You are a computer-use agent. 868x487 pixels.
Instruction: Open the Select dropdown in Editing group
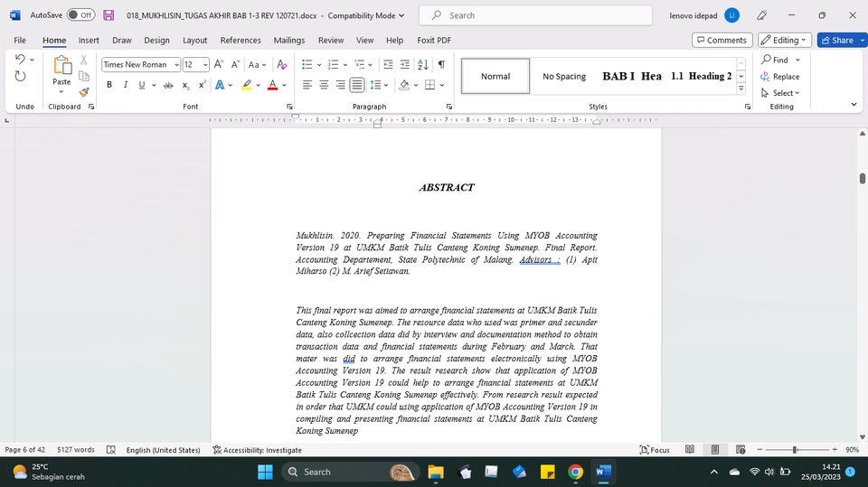coord(780,93)
